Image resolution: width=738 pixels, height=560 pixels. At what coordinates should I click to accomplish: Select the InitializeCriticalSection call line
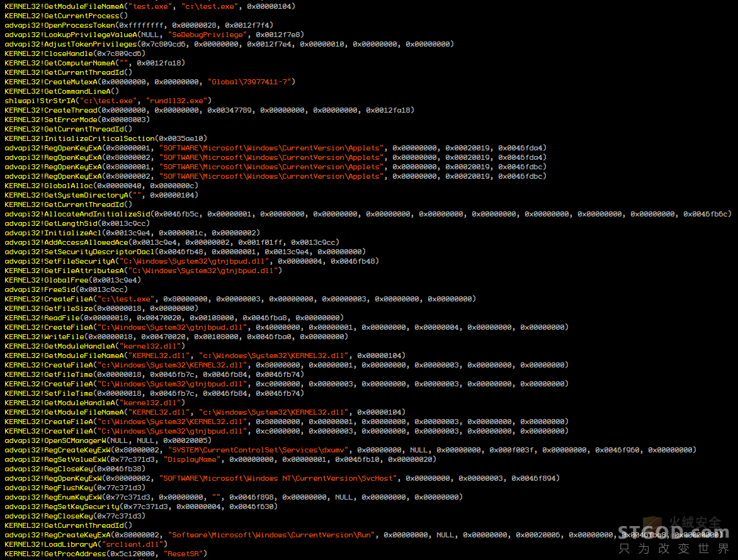(x=106, y=138)
